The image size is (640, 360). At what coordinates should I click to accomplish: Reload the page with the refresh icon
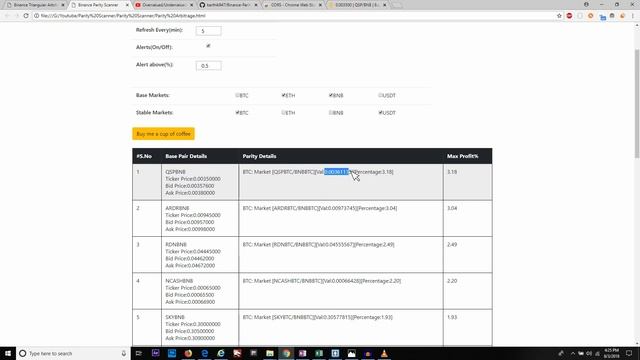click(26, 16)
